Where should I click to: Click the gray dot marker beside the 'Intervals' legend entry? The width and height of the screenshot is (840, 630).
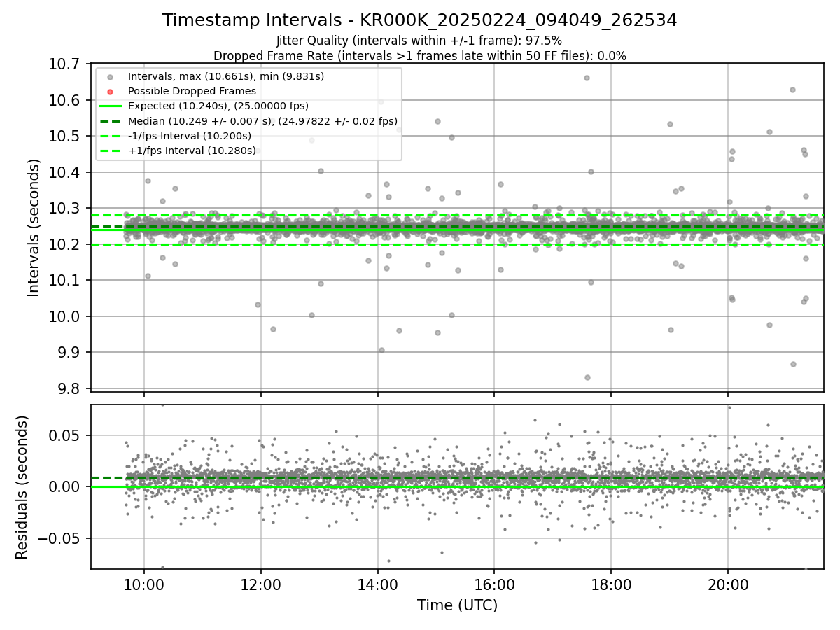(x=110, y=77)
